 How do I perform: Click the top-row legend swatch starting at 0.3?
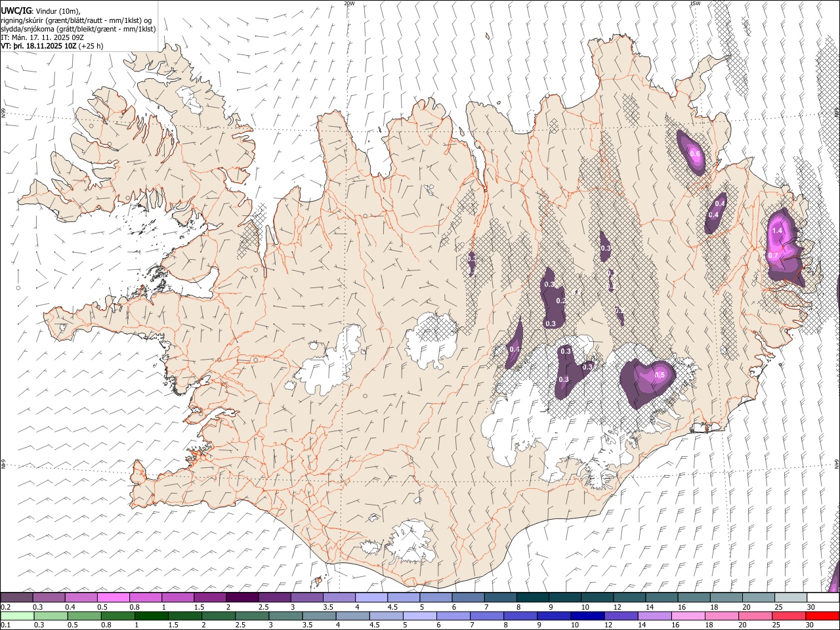[x=49, y=598]
